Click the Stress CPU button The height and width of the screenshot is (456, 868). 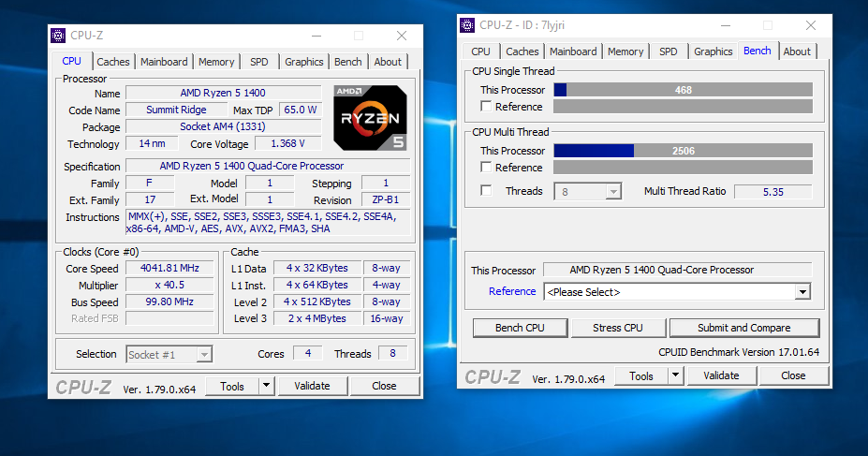click(x=618, y=328)
